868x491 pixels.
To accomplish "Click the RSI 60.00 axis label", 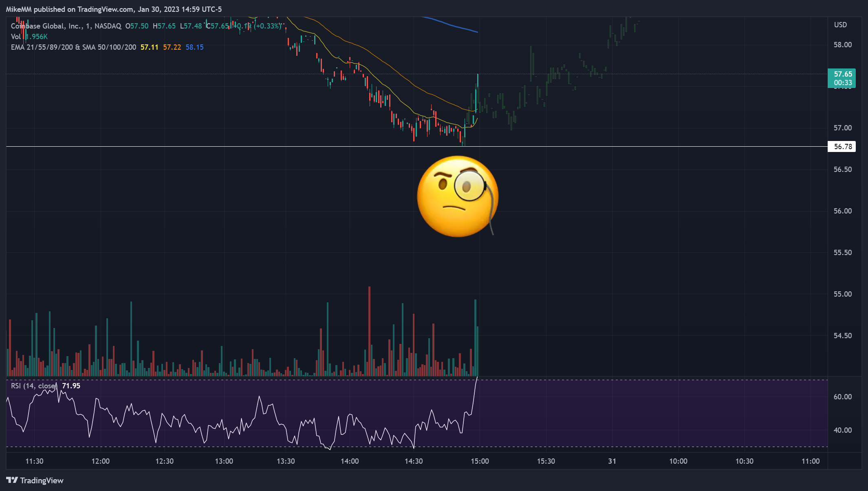I will (x=843, y=397).
